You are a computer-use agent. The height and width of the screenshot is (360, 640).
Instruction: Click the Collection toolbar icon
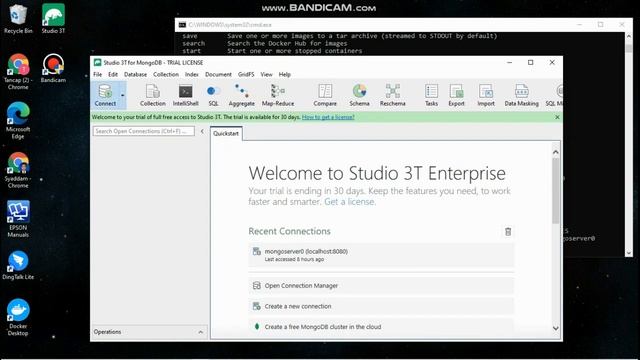pos(153,95)
